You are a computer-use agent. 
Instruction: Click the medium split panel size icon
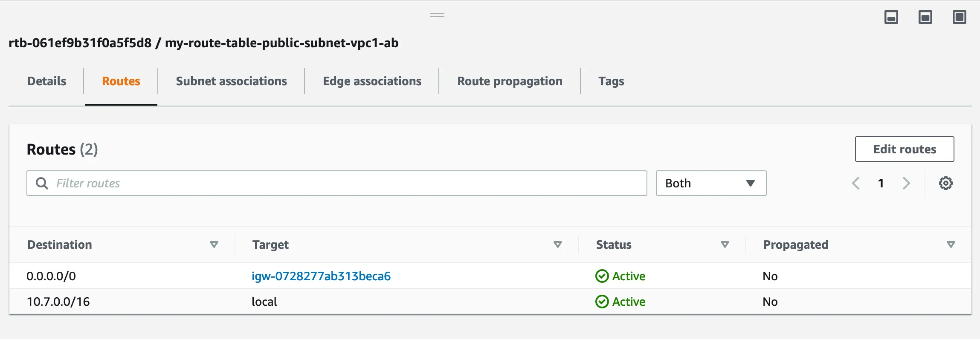(x=925, y=17)
